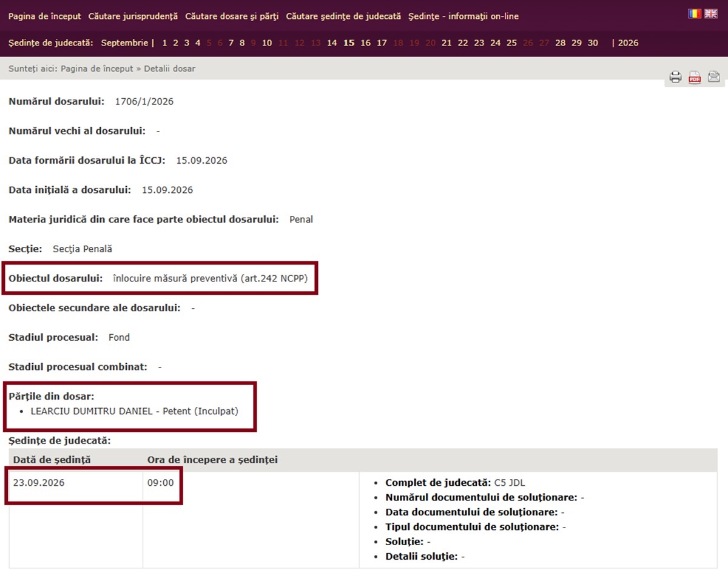Switch language with the Romanian flag
728x584 pixels.
point(695,13)
